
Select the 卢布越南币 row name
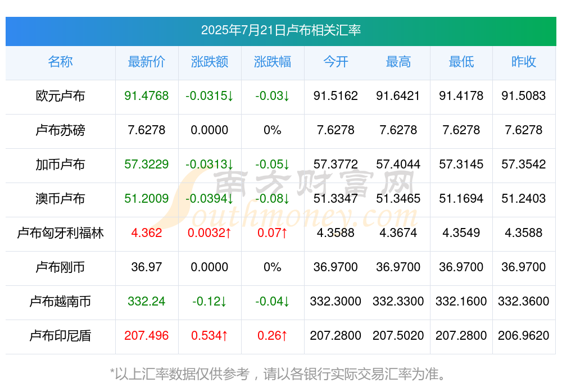click(60, 302)
